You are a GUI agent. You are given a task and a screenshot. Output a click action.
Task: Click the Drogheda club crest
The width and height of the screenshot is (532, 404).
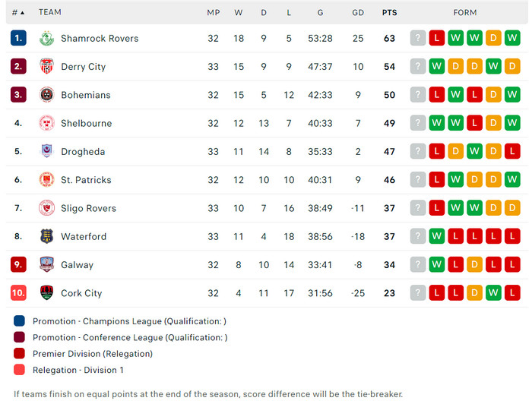46,151
